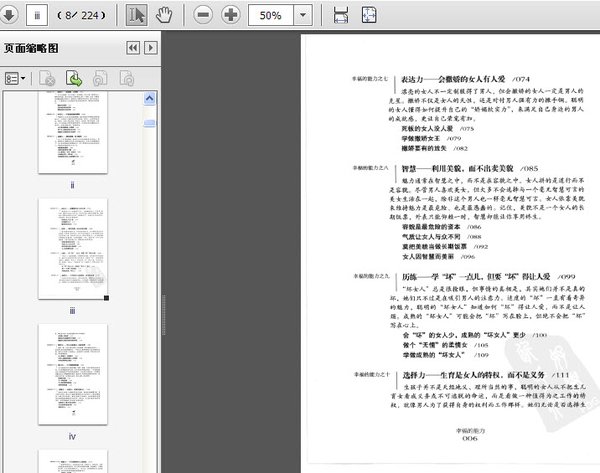Click the zoom in plus button

tap(231, 16)
